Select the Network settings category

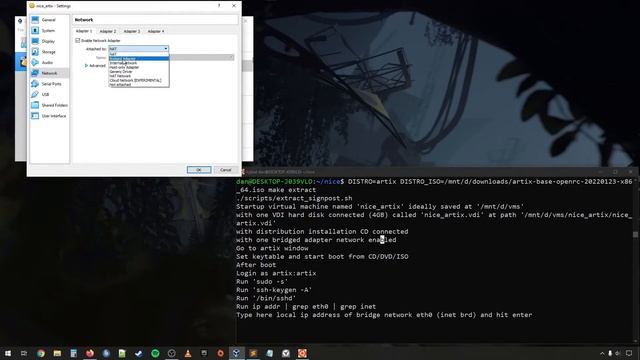[x=49, y=73]
